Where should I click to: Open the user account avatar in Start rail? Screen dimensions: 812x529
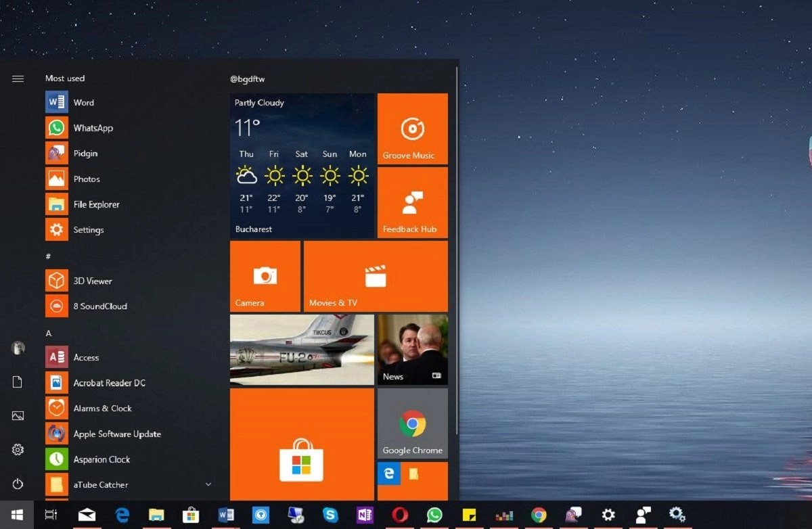(x=18, y=348)
